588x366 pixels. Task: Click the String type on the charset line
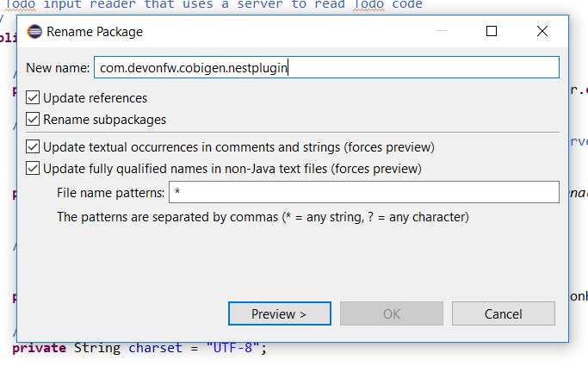point(98,349)
